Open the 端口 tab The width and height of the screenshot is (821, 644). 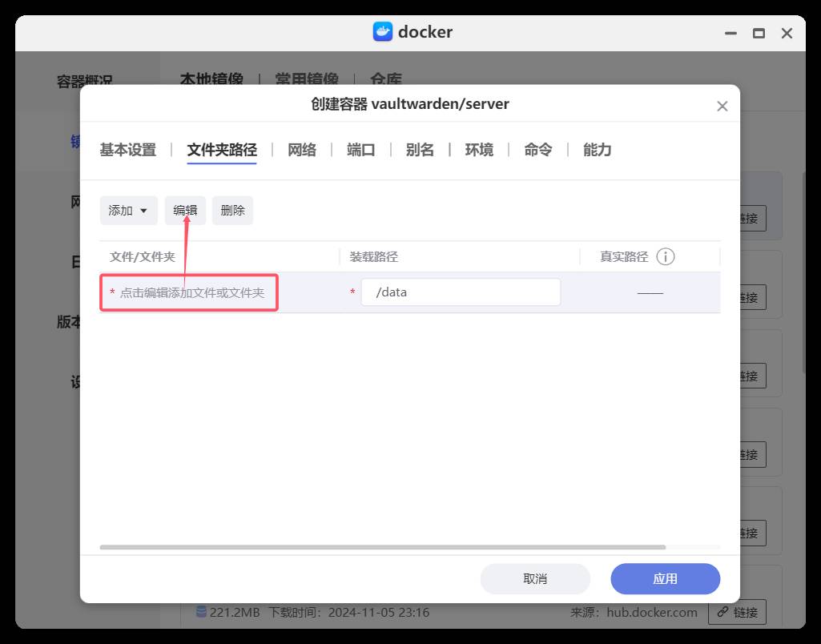click(x=360, y=150)
